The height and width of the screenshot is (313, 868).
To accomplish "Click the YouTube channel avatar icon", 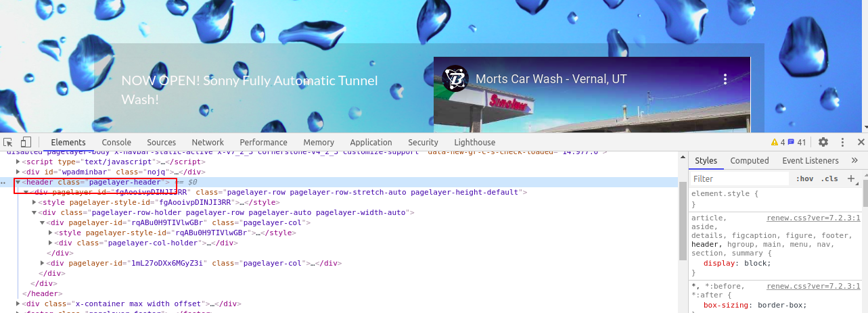I will click(x=455, y=78).
